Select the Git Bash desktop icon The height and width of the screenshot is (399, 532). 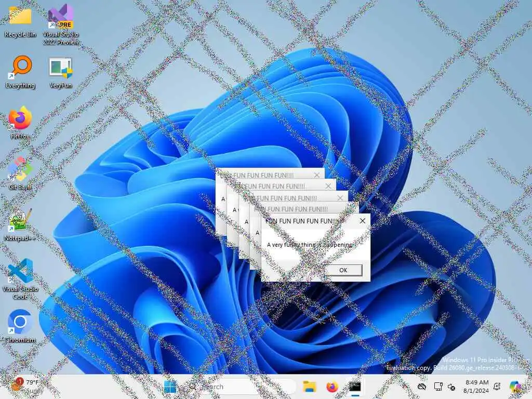click(x=20, y=174)
